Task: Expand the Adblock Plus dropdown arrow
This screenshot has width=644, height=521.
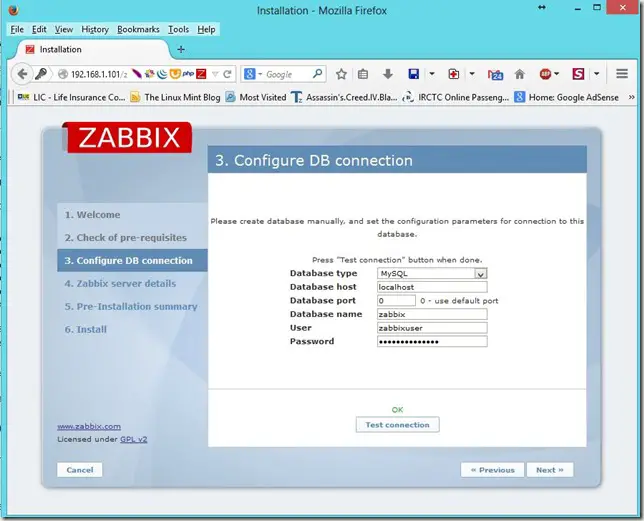Action: (557, 74)
